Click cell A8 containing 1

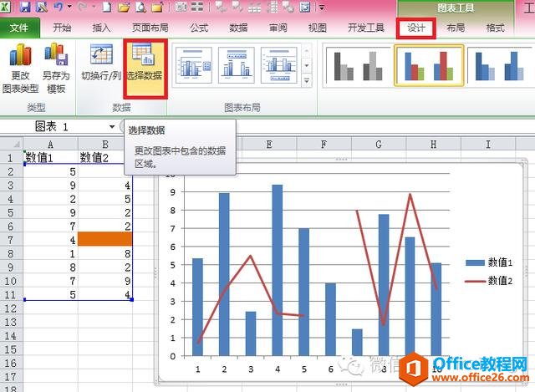click(50, 253)
